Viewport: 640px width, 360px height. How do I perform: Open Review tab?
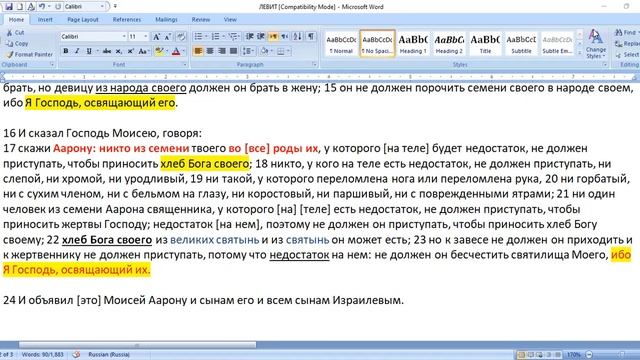click(201, 20)
